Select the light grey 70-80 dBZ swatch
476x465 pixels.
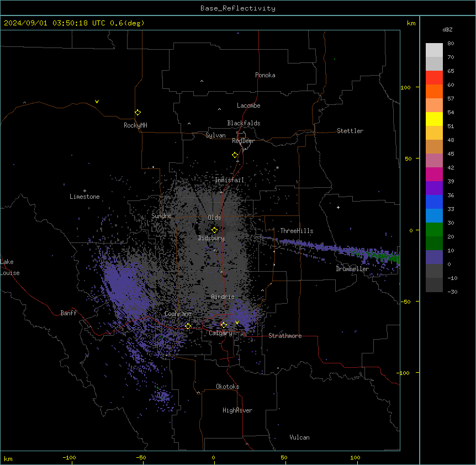pyautogui.click(x=434, y=50)
